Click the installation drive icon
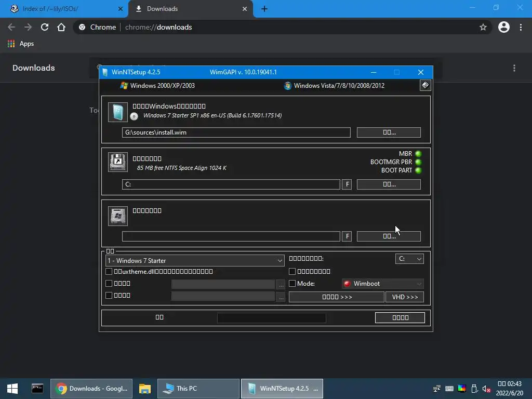The width and height of the screenshot is (532, 399). (x=118, y=216)
